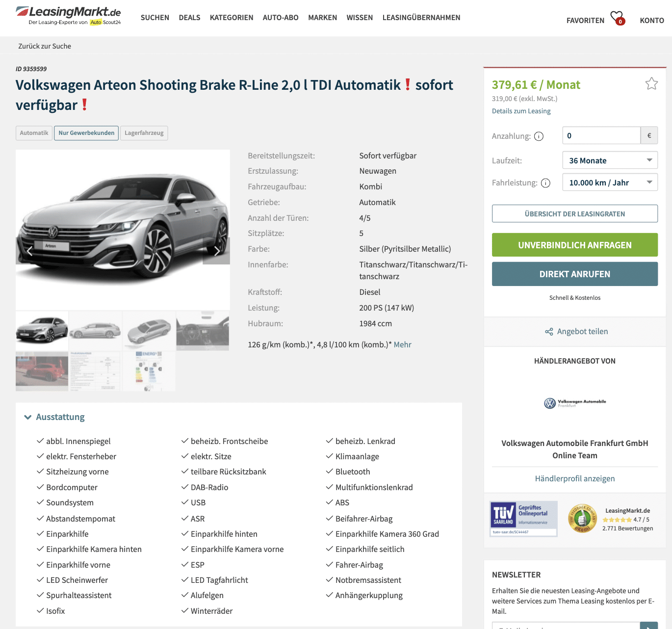Go back via Zurück zur Suche
Viewport: 672px width, 629px height.
45,46
